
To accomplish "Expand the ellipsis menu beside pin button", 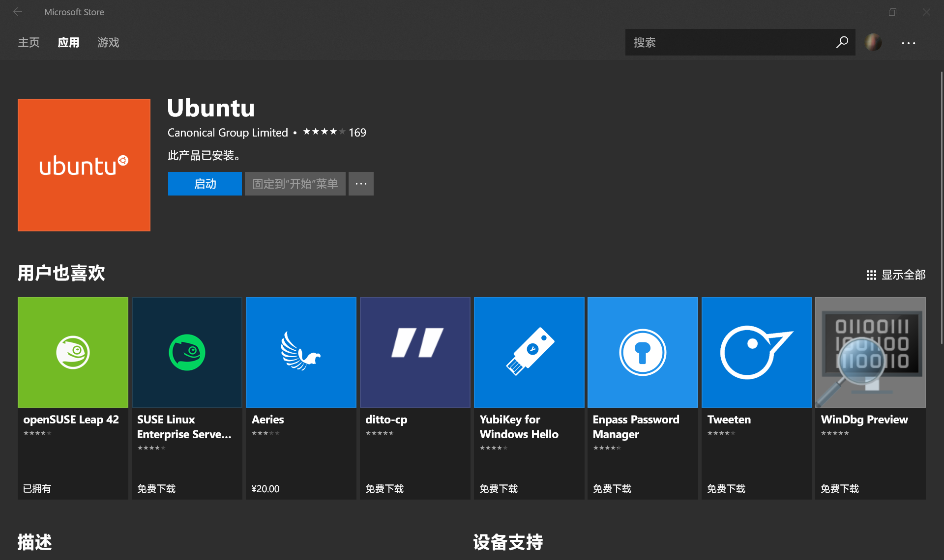I will click(361, 184).
